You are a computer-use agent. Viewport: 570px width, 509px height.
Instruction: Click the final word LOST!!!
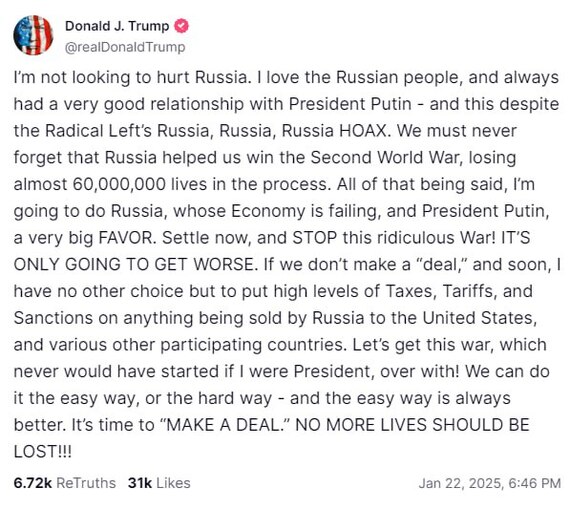pos(43,452)
